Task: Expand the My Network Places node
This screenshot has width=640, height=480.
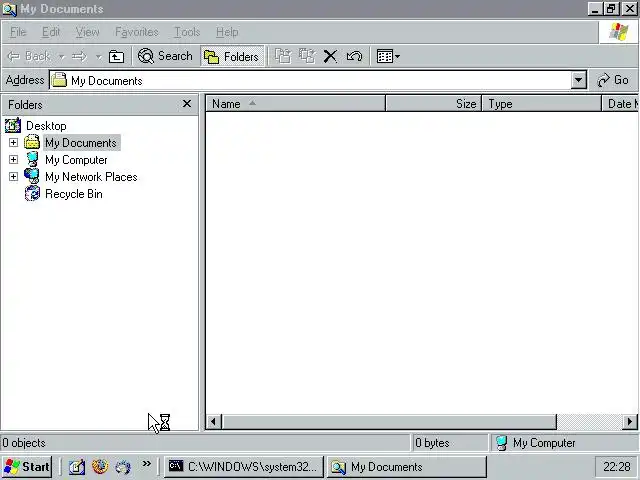Action: pos(13,177)
